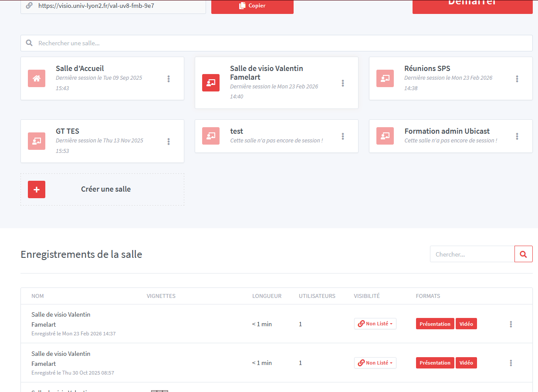The width and height of the screenshot is (538, 392).
Task: Open actions menu for 23 Feb 2026 recording
Action: click(511, 324)
